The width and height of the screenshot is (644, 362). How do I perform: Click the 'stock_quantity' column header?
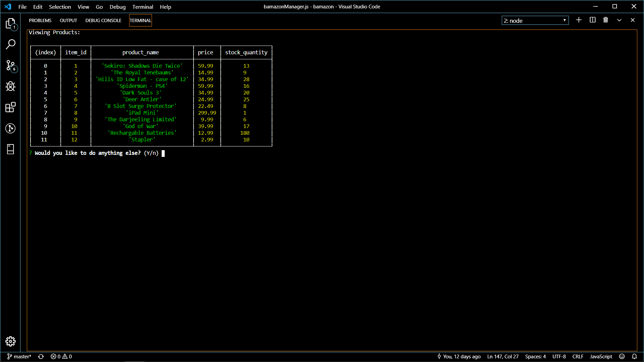pos(246,53)
